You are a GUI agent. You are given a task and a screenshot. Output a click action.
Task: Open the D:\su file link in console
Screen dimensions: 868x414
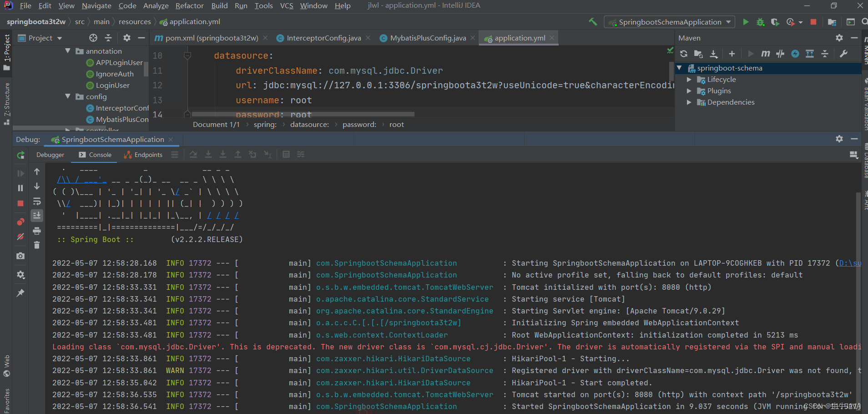pos(850,263)
